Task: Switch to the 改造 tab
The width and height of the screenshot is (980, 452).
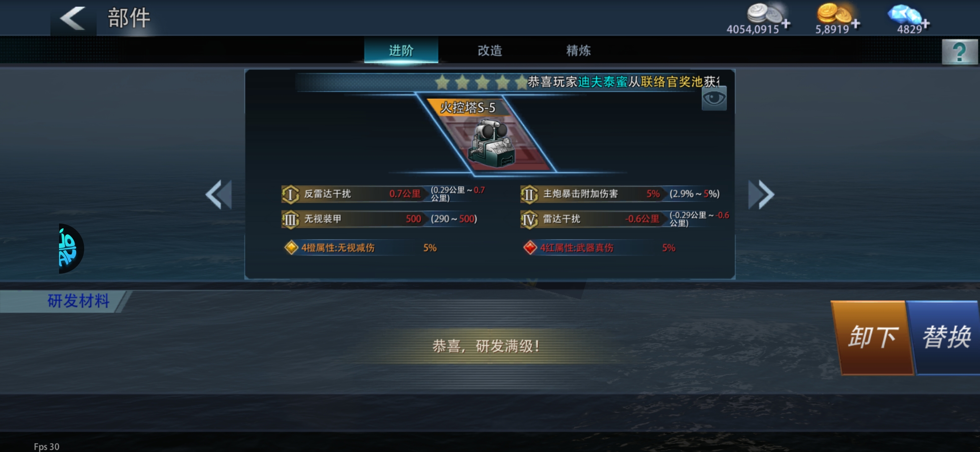Action: click(490, 50)
